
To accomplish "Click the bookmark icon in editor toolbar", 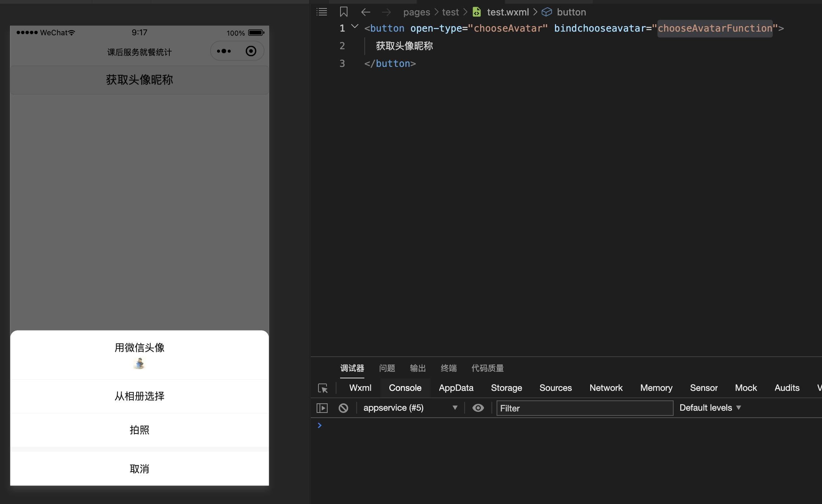I will point(343,12).
